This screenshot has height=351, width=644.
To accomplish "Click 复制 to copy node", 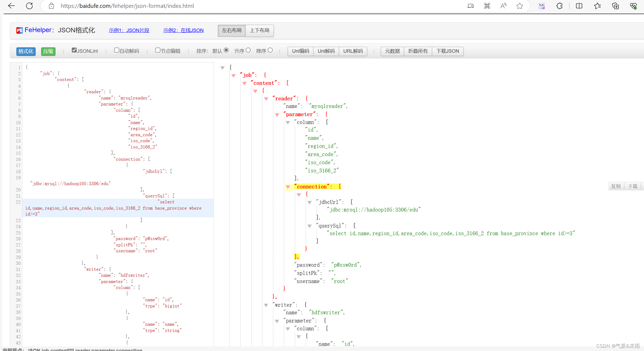I will 616,186.
